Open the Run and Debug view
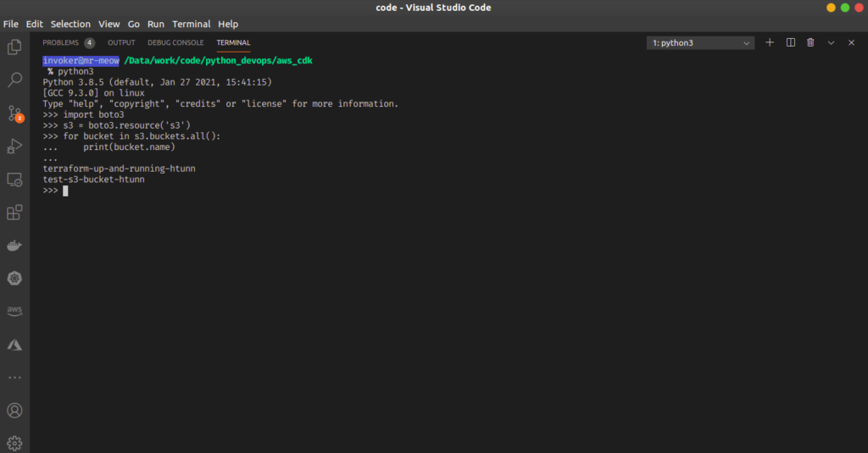 tap(14, 146)
